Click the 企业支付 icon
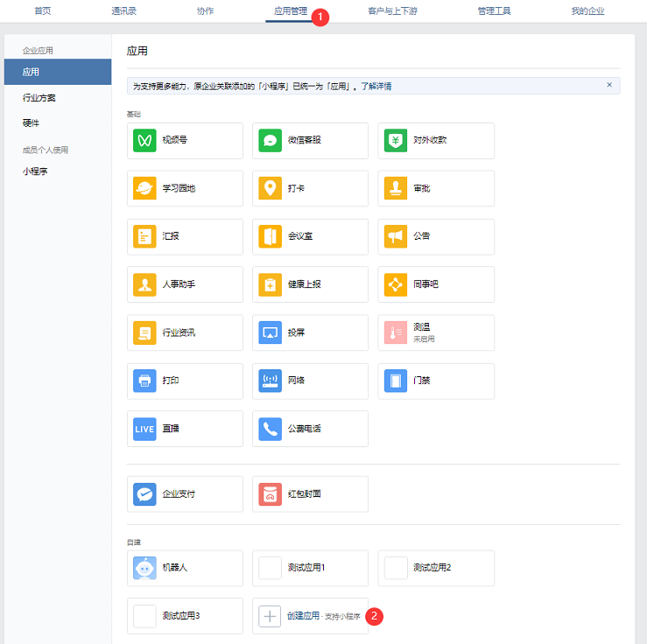This screenshot has height=644, width=647. click(x=144, y=494)
